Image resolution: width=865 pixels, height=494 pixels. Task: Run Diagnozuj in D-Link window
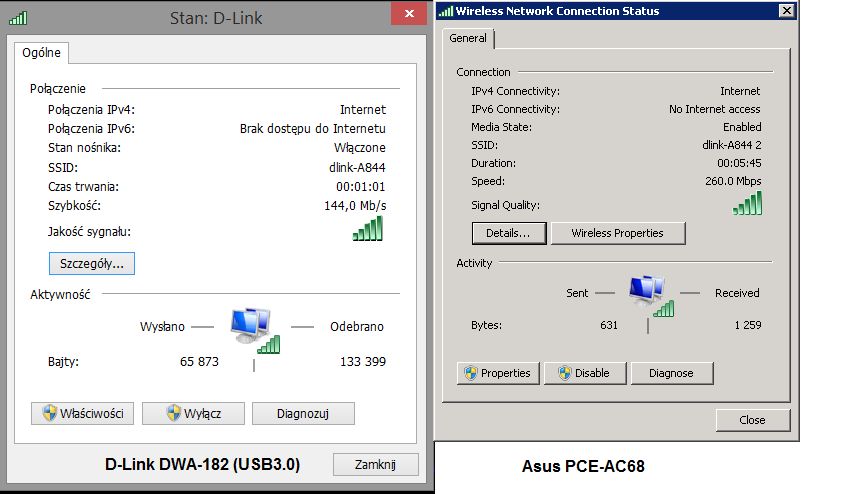tap(303, 413)
